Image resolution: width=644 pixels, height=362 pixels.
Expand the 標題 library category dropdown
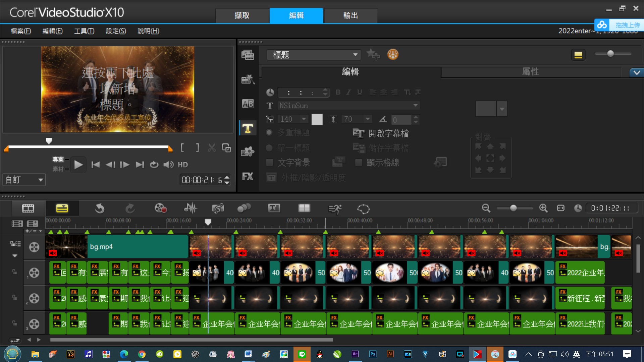tap(355, 55)
